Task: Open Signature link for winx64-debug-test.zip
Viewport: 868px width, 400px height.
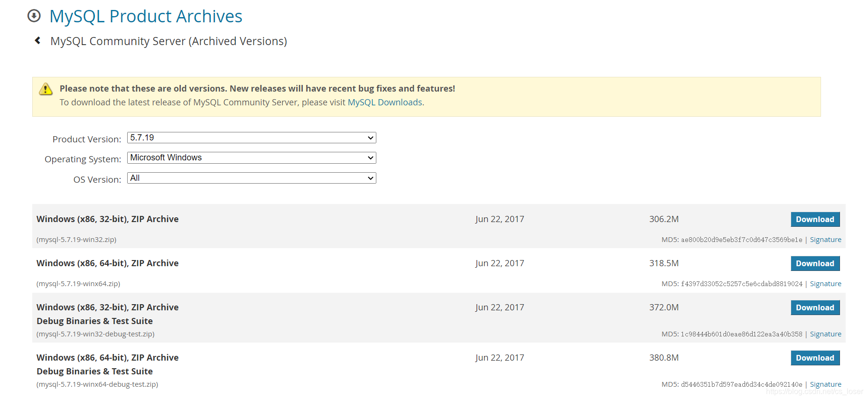Action: 825,384
